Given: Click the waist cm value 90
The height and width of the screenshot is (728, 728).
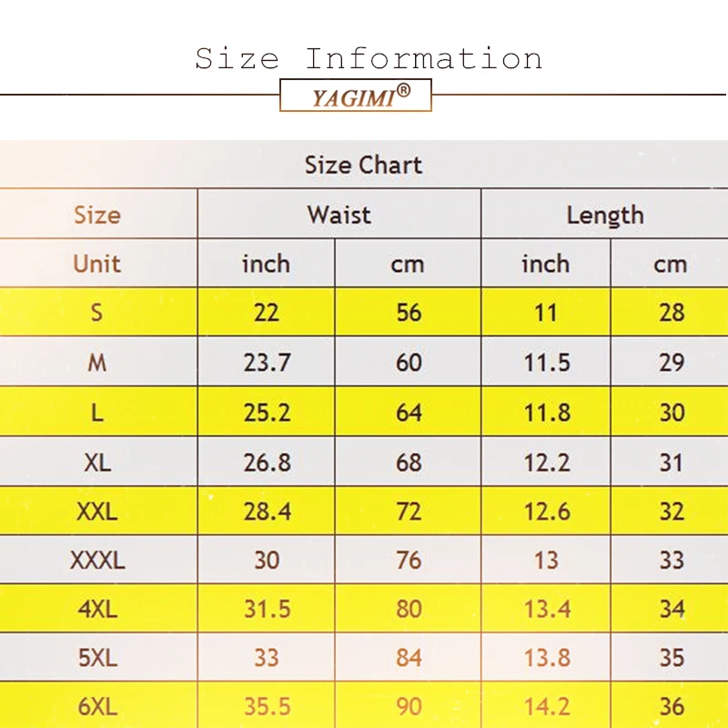Looking at the screenshot, I should (409, 706).
